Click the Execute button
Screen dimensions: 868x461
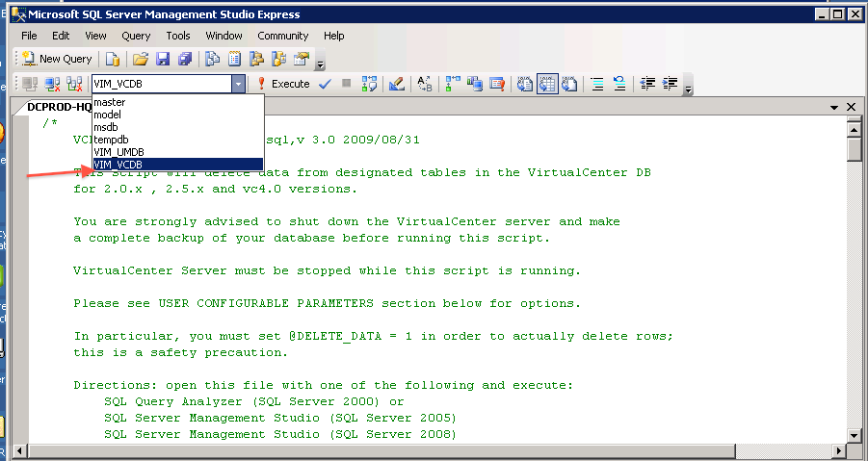pos(283,84)
